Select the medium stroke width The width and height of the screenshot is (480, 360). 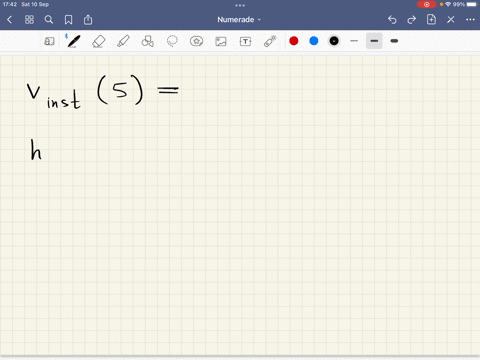click(x=374, y=41)
